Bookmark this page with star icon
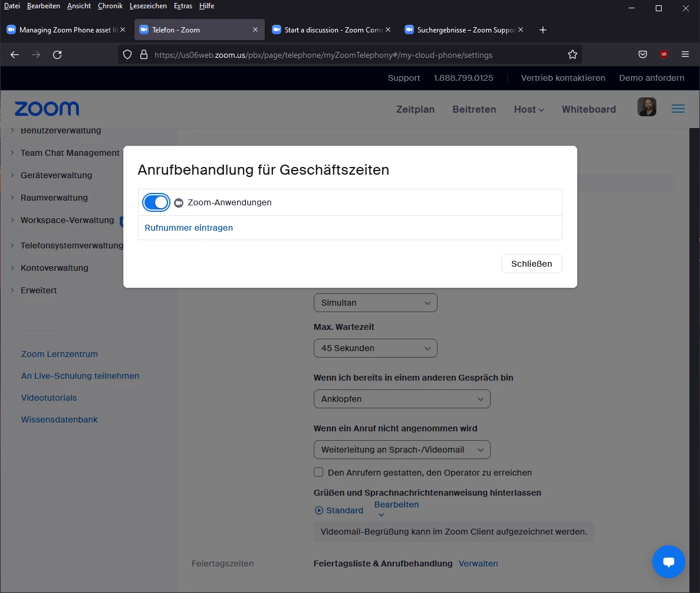Screen dimensions: 700x593 (x=572, y=54)
